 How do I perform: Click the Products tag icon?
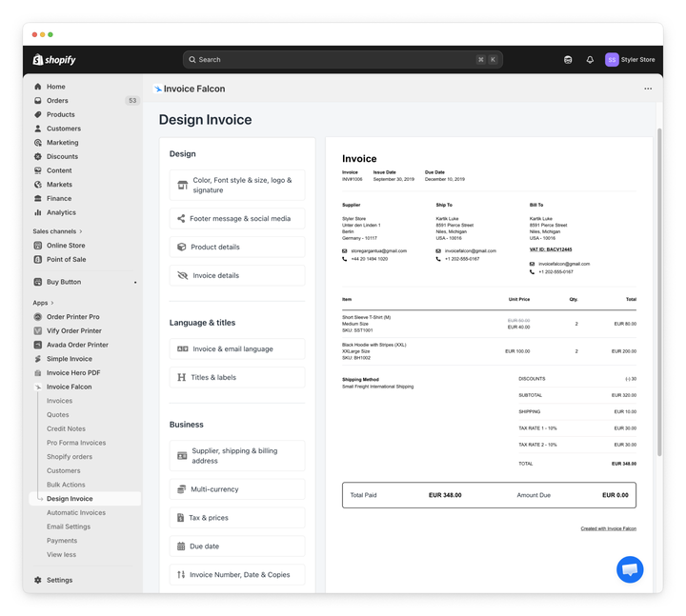[x=38, y=114]
